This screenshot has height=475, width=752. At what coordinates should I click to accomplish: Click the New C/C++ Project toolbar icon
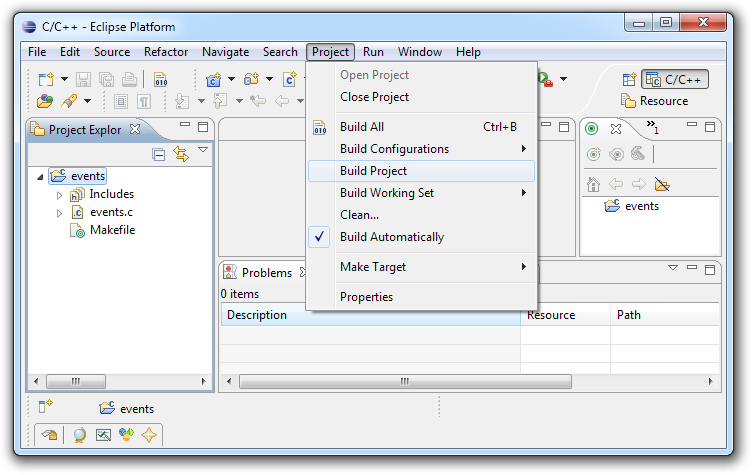tap(213, 79)
